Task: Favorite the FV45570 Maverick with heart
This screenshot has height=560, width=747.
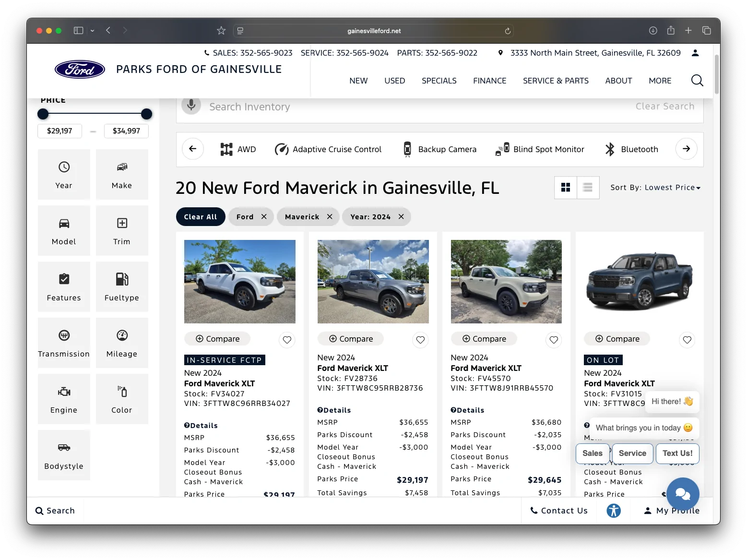Action: [x=554, y=340]
